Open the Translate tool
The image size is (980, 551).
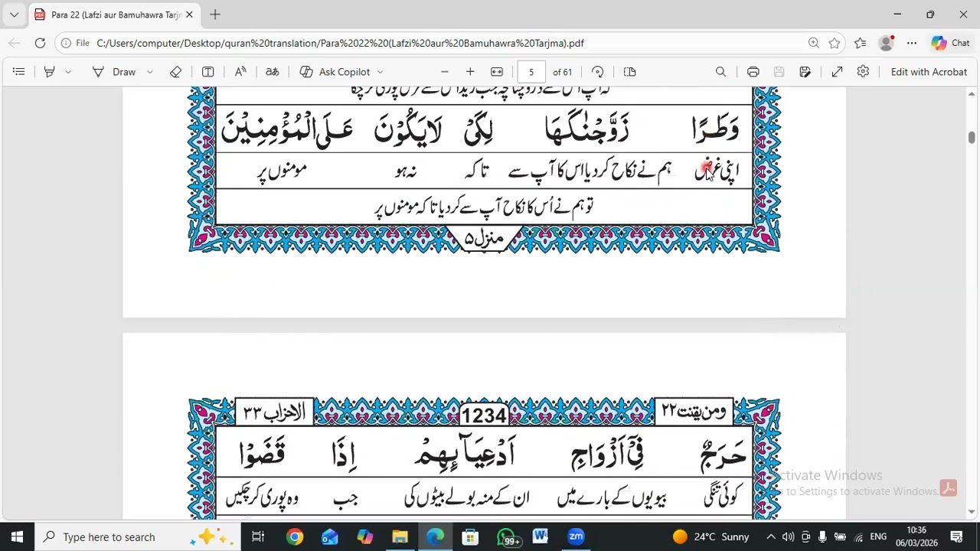click(x=273, y=72)
